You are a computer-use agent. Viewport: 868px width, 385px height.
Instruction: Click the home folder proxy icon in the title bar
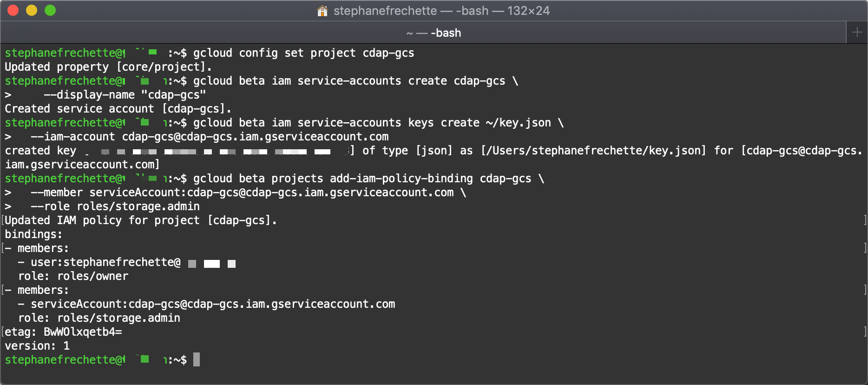pyautogui.click(x=322, y=11)
